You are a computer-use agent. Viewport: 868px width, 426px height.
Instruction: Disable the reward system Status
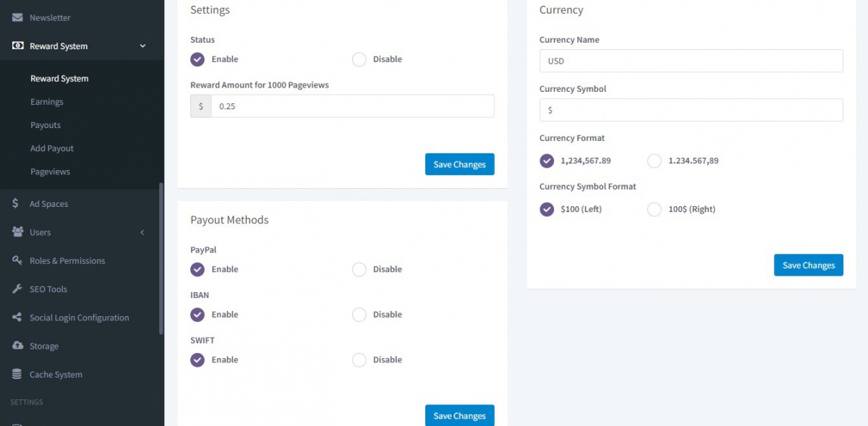pyautogui.click(x=359, y=59)
